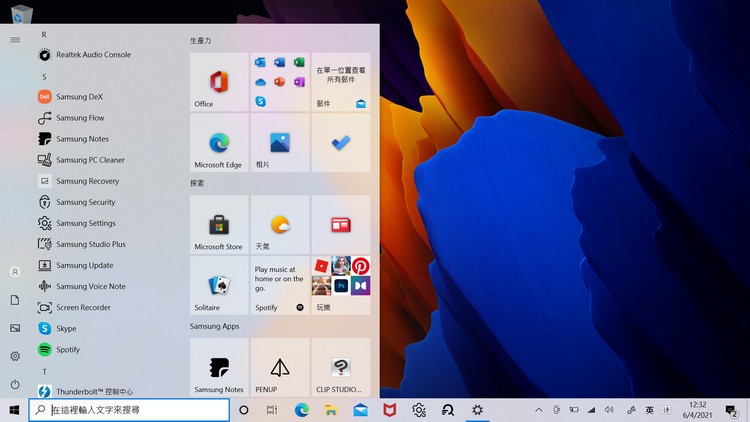Screen dimensions: 750x422
Task: Launch Microsoft Edge tile
Action: coord(219,143)
